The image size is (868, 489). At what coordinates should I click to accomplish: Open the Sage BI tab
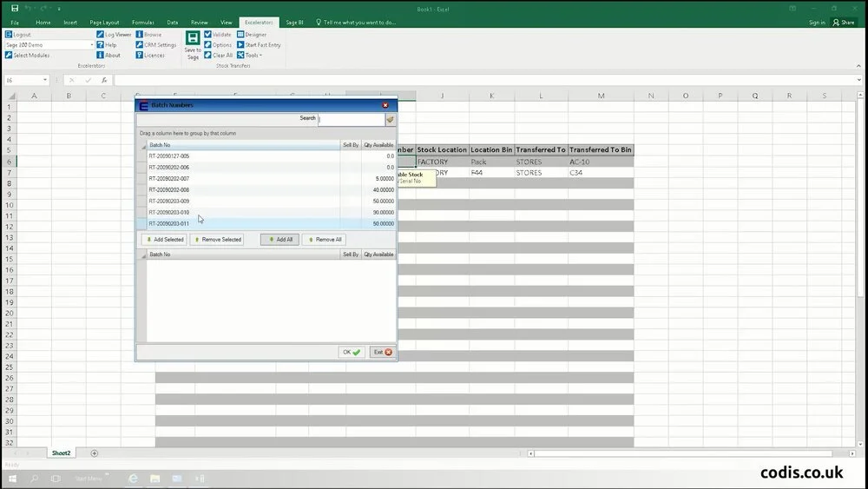[x=294, y=23]
